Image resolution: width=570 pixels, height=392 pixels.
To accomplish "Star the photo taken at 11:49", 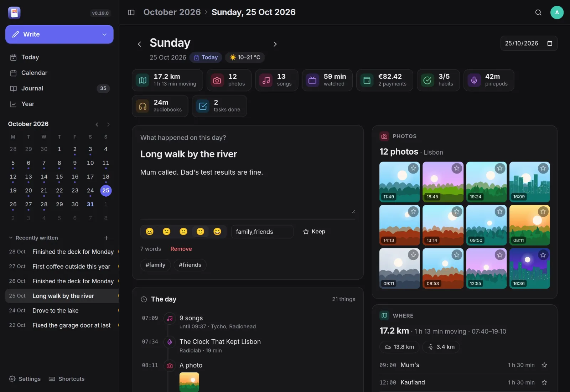I will pyautogui.click(x=413, y=168).
